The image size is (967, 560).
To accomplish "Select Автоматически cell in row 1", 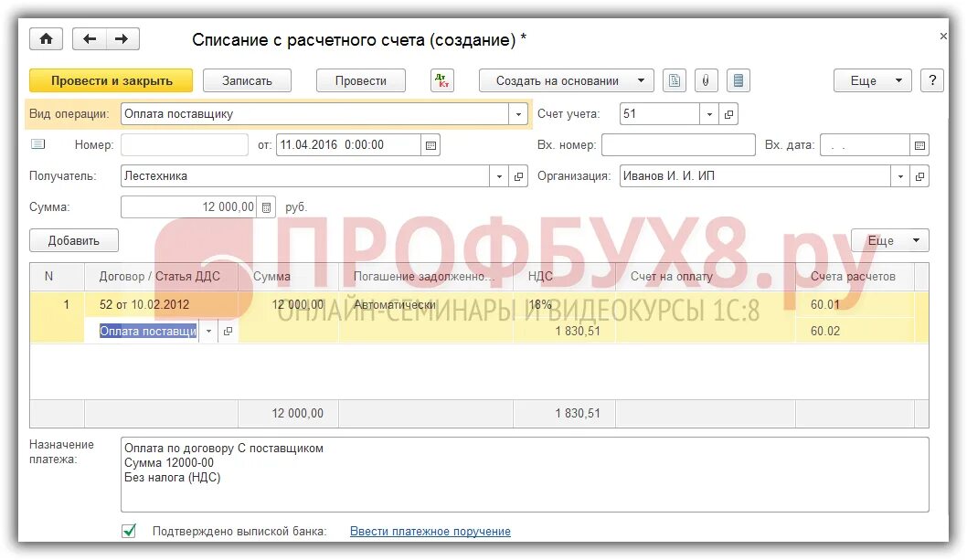I will tap(426, 305).
